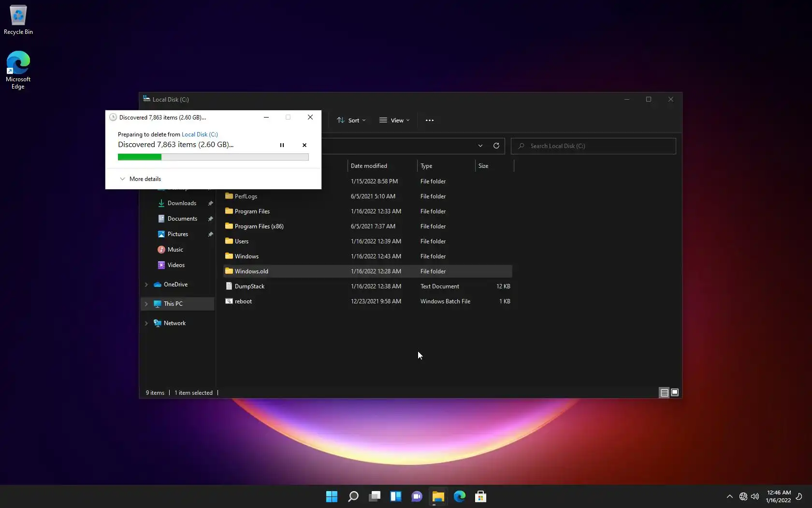Cancel the delete operation with the X
The image size is (812, 508).
[x=304, y=145]
